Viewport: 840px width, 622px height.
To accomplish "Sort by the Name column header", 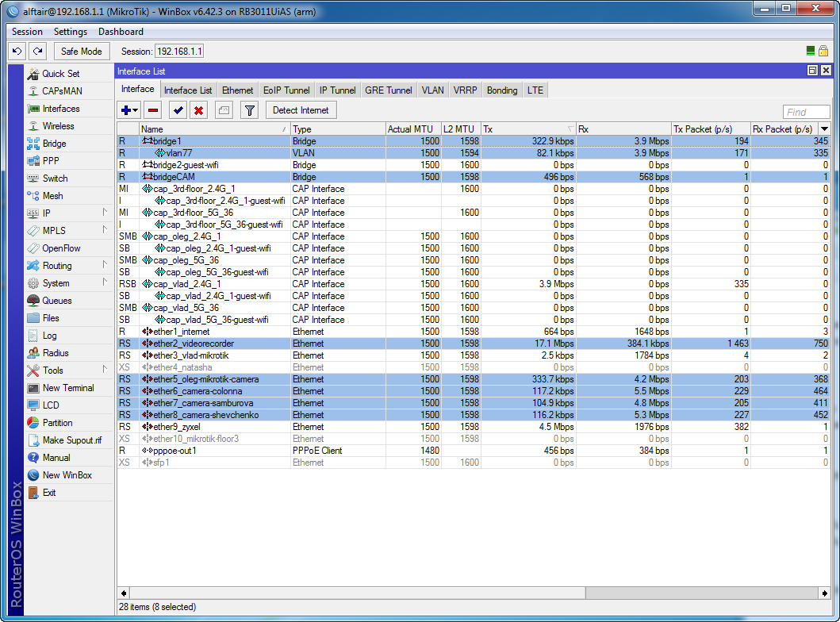I will tap(215, 129).
